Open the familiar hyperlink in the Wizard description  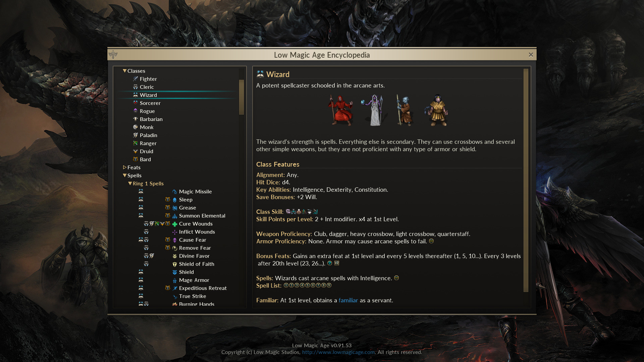[348, 300]
